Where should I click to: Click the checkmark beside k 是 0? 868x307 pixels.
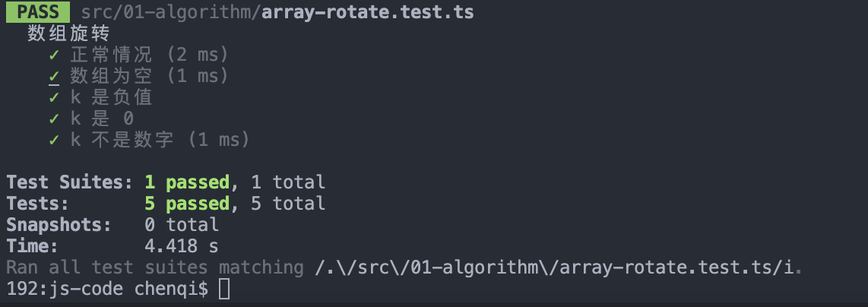coord(54,119)
